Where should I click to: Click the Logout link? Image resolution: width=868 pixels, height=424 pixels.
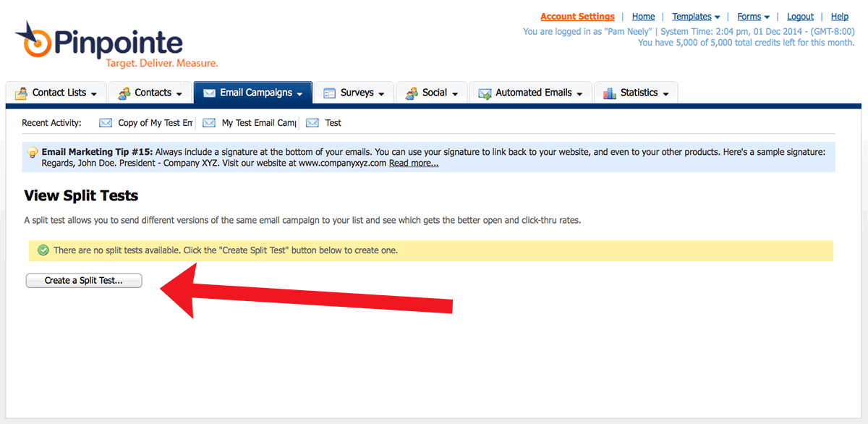point(800,17)
